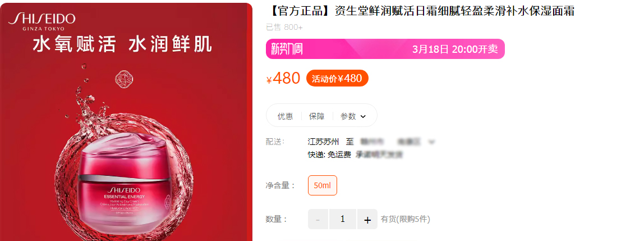644x241 pixels.
Task: Click the 3月18日 20:00开卖 sale time text
Action: click(x=454, y=49)
